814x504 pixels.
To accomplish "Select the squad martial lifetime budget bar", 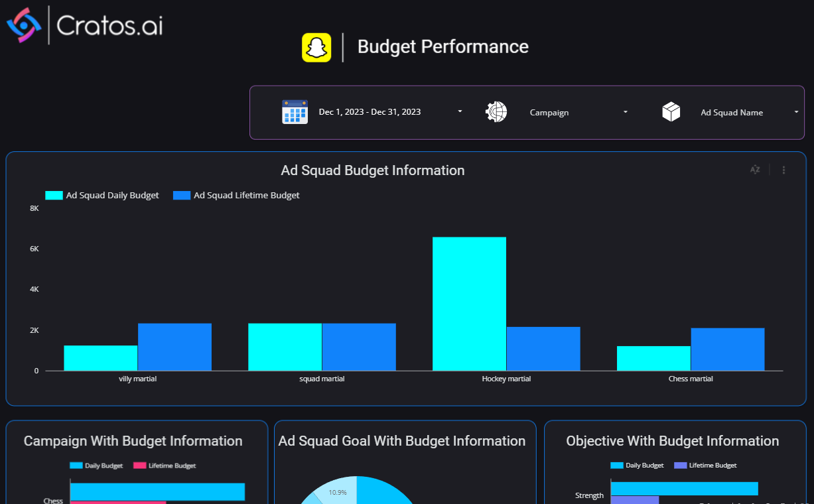I will click(359, 347).
